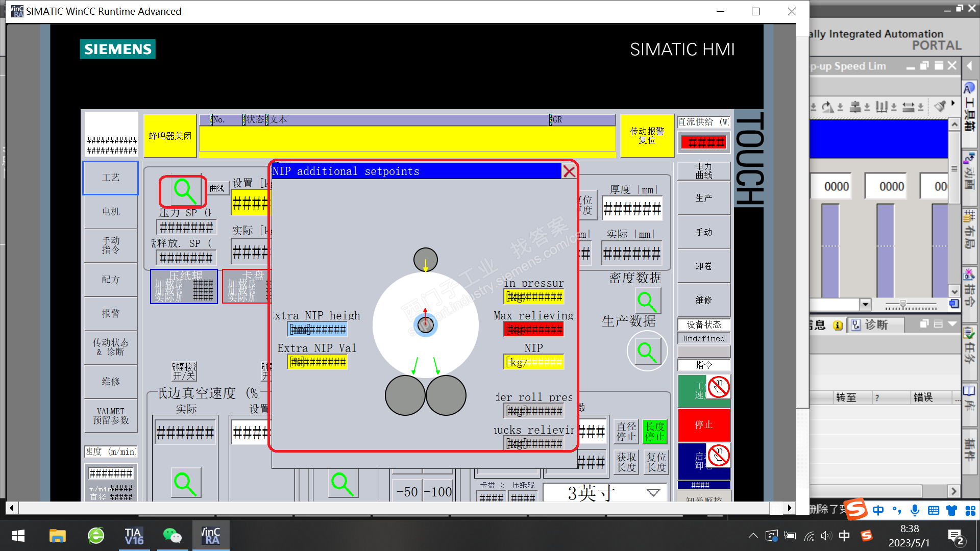Toggle the 直径停止 button
Screen dimensions: 980x551
pyautogui.click(x=626, y=432)
